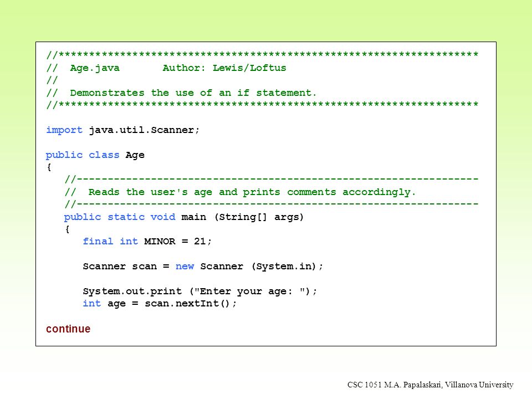Select the 'public class' keywords
This screenshot has width=532, height=399.
point(83,155)
